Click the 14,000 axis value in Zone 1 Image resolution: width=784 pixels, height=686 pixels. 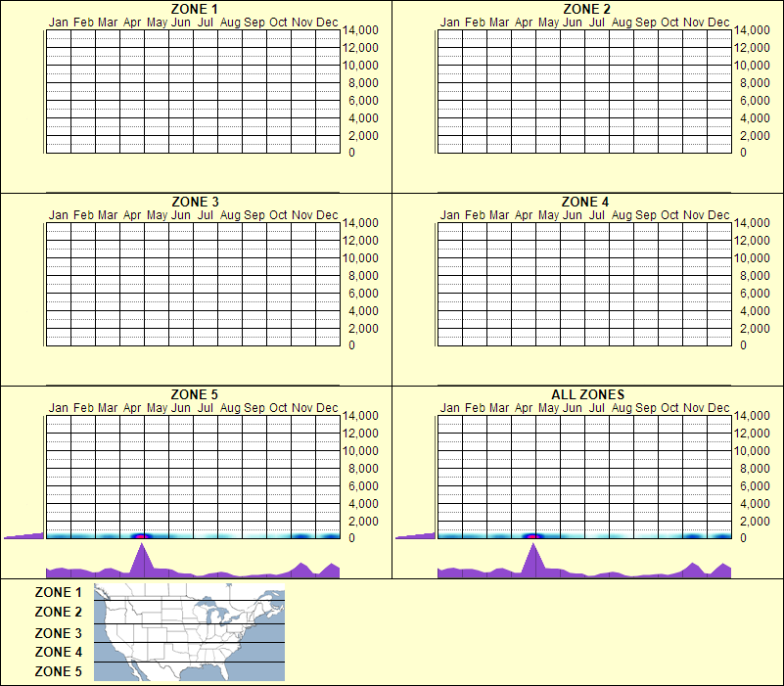pos(360,30)
